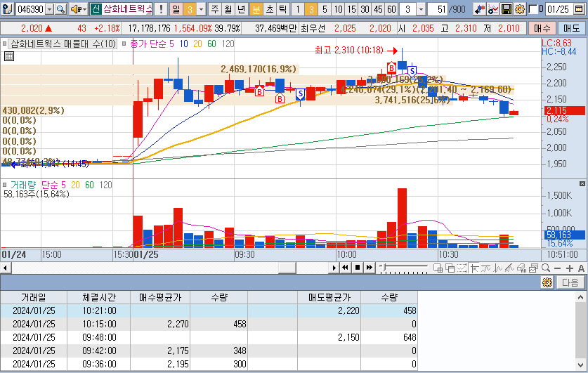588x373 pixels.
Task: Click the speaker alert icon
Action: pos(75,9)
